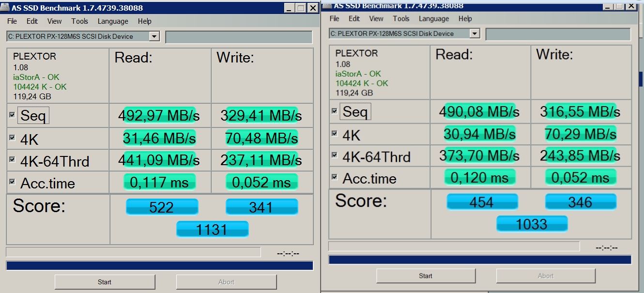Expand drive selector dropdown in left window
644x293 pixels.
point(154,36)
